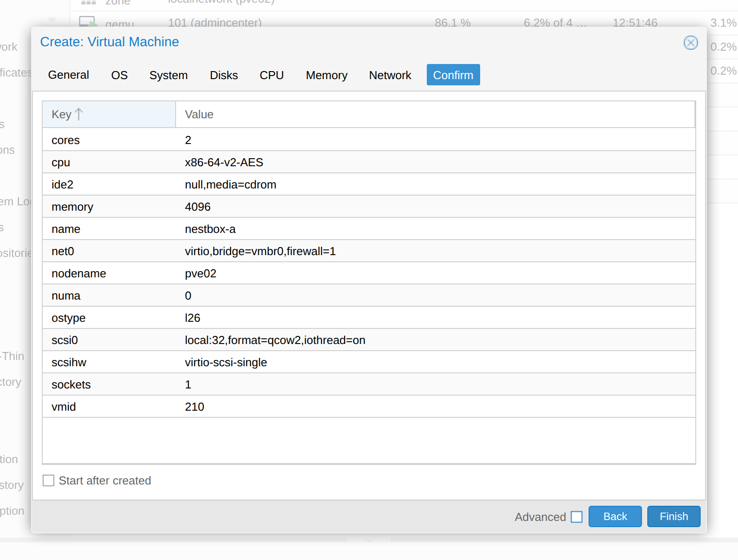
Task: Click the 4096 memory value
Action: click(198, 207)
